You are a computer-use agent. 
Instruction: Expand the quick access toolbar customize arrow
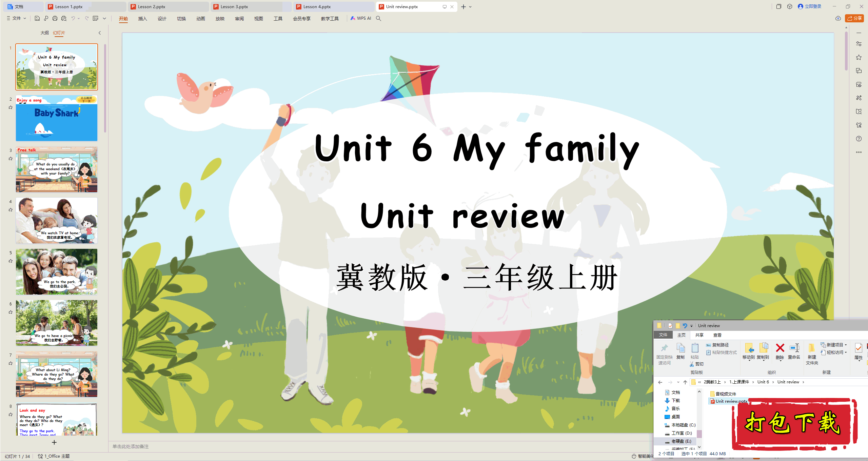pos(104,18)
